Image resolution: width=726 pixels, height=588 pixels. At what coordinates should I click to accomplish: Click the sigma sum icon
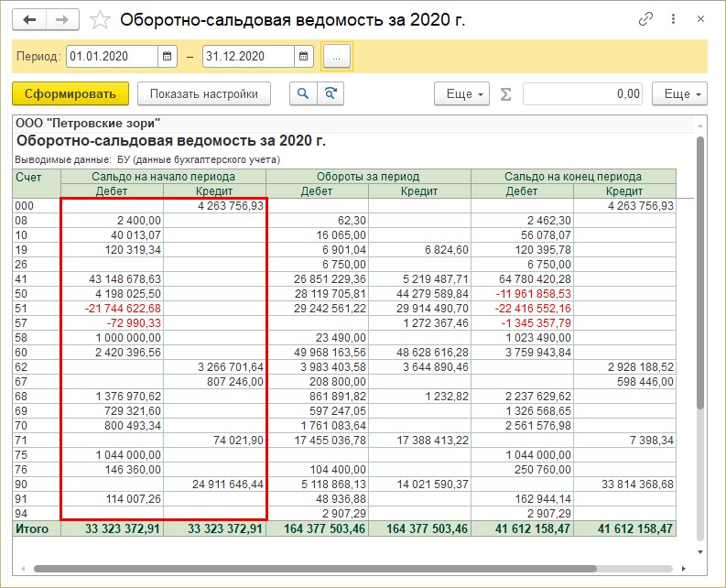[x=505, y=94]
